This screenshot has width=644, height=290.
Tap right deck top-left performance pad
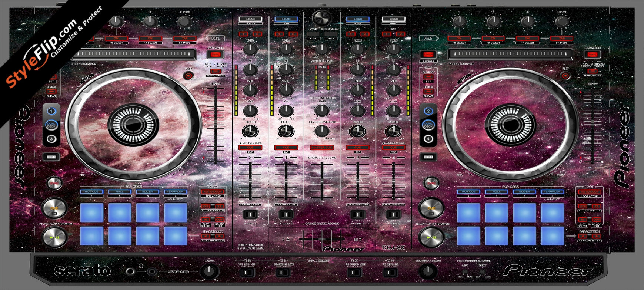(x=468, y=212)
